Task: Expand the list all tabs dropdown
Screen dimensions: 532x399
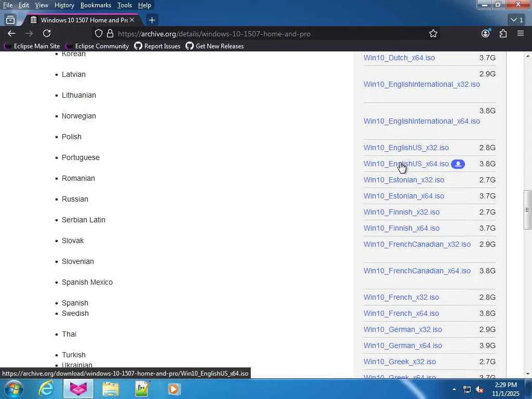Action: point(517,20)
